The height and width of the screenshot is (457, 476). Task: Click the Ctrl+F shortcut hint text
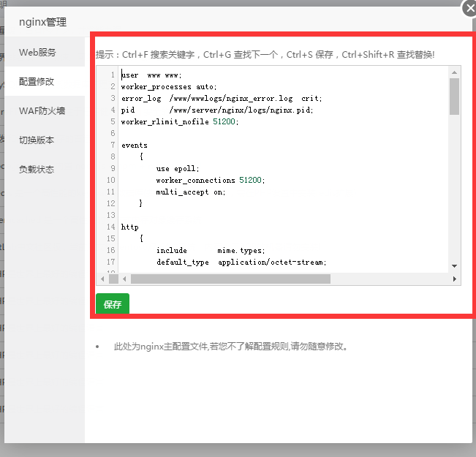pos(158,55)
